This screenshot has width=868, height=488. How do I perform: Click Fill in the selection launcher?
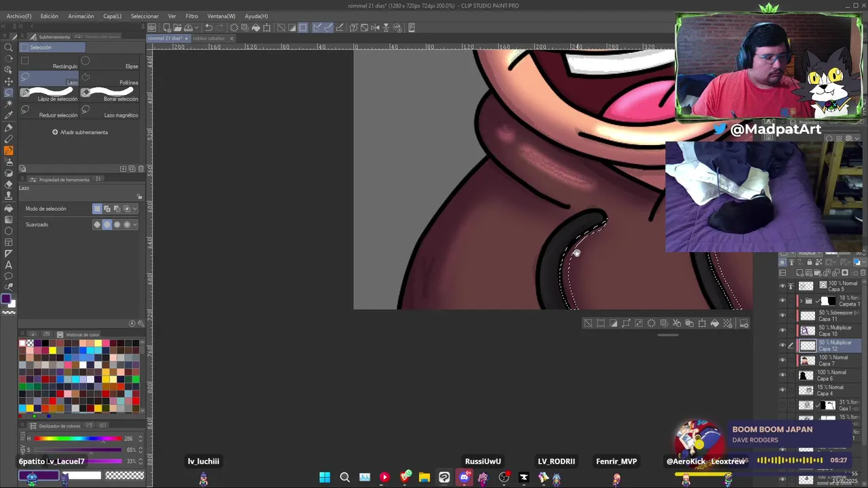(x=714, y=323)
